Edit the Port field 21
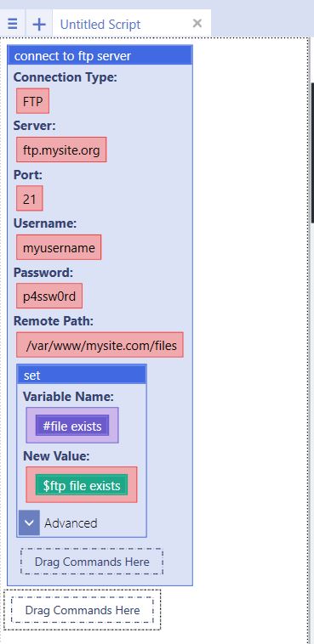This screenshot has height=644, width=314. pos(30,199)
